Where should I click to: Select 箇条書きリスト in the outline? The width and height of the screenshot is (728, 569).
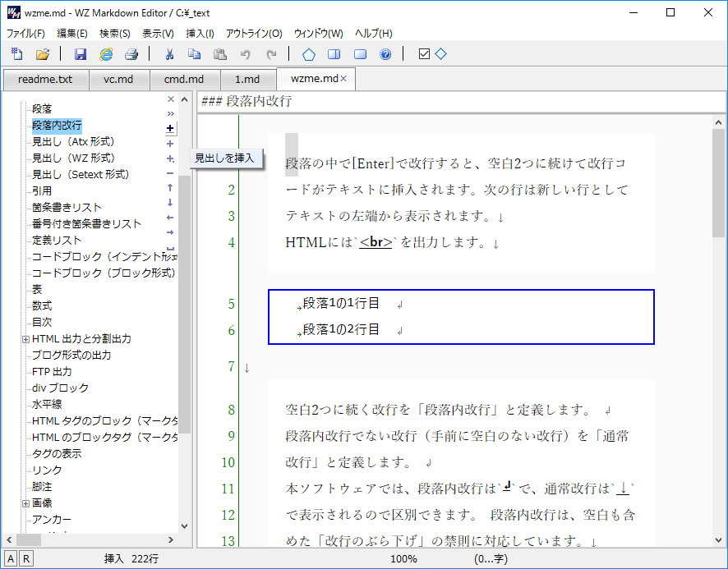[x=67, y=208]
